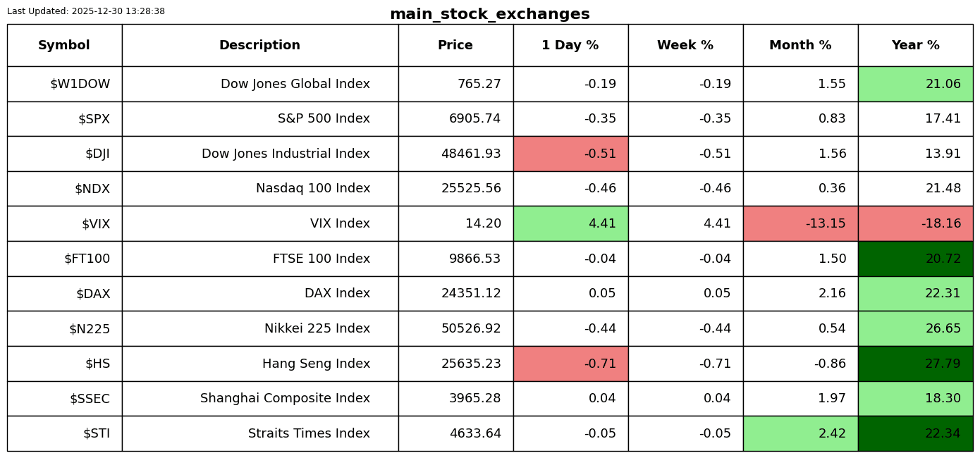
Task: Select the $SPX symbol cell
Action: pos(94,119)
